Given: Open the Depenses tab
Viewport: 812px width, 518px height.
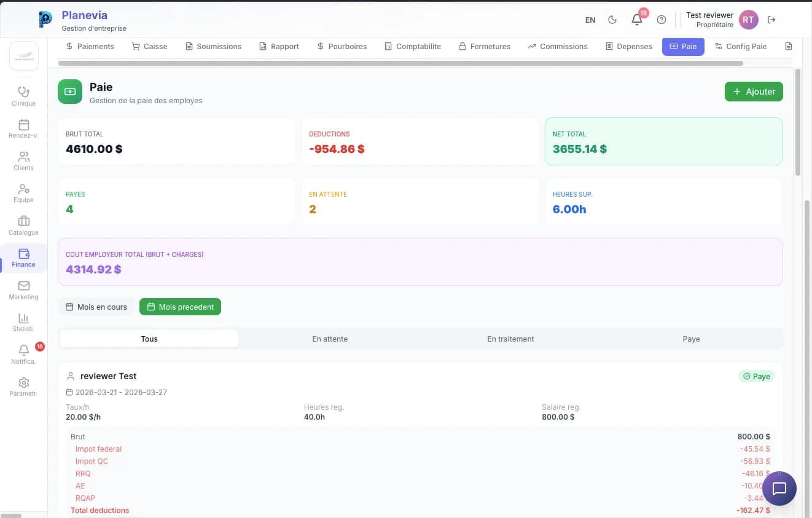Looking at the screenshot, I should pyautogui.click(x=629, y=46).
